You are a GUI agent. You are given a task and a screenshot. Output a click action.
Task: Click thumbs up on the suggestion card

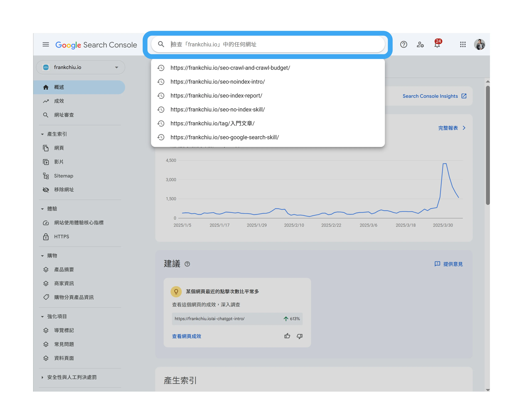pos(287,336)
